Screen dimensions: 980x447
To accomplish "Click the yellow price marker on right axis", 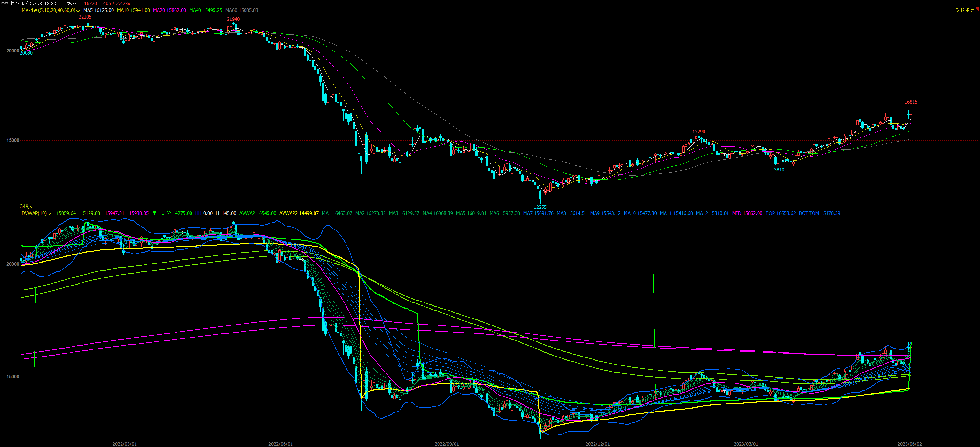I will coord(974,106).
